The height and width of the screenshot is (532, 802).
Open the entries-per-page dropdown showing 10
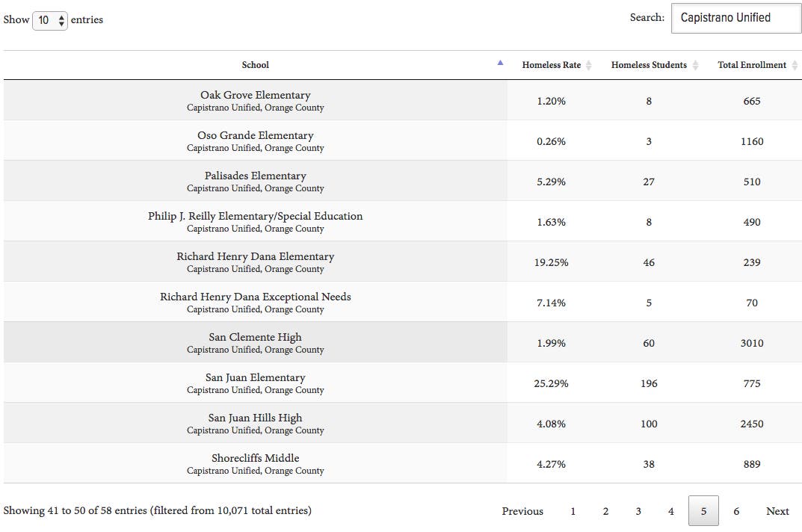point(50,20)
